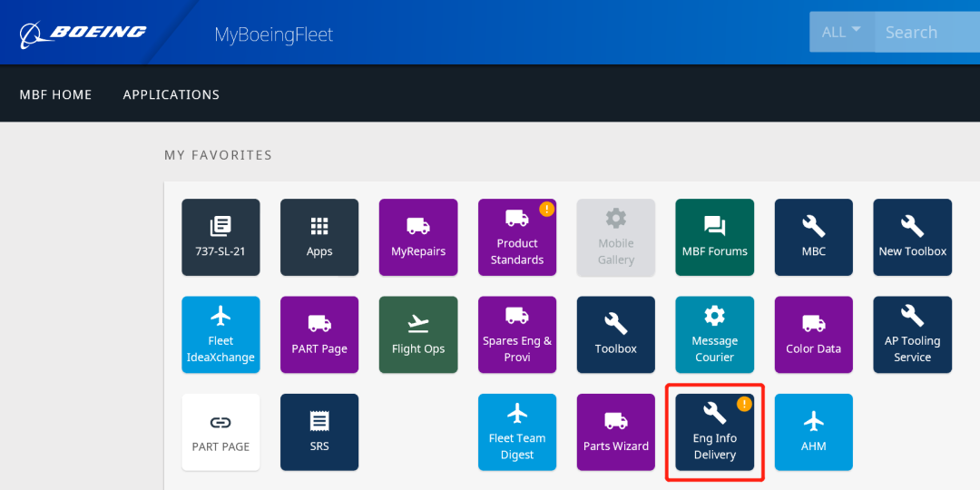Launch the MBC wrench tile
The image size is (980, 490).
click(814, 238)
